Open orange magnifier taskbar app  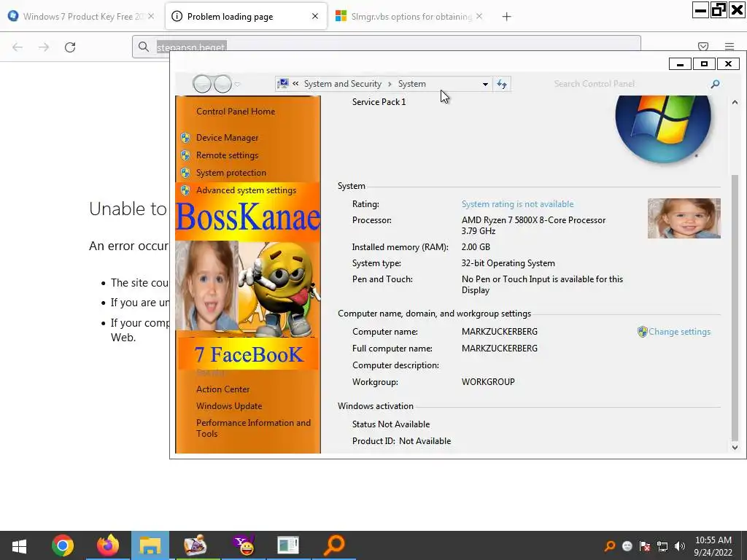coord(334,545)
